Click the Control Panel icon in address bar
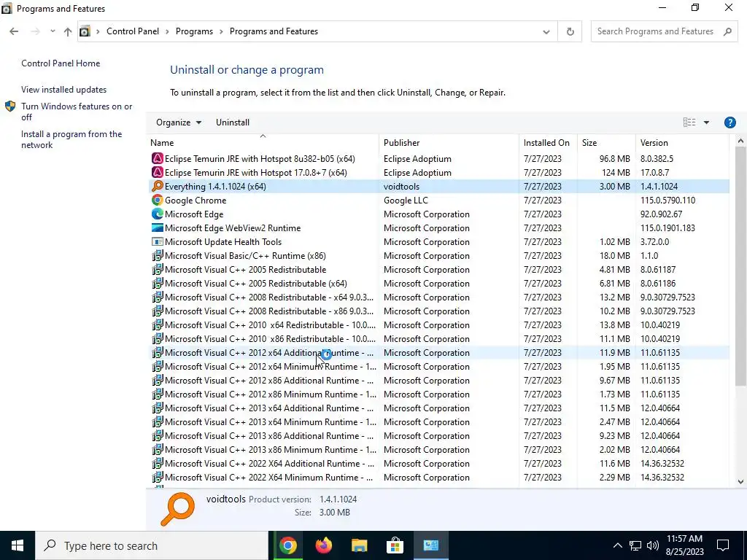Image resolution: width=747 pixels, height=560 pixels. [85, 31]
